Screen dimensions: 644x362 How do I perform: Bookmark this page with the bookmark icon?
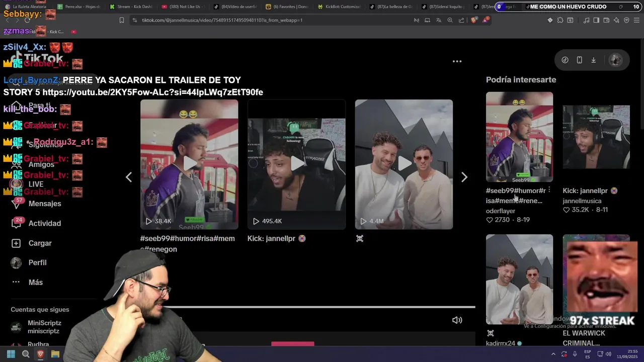[122, 20]
